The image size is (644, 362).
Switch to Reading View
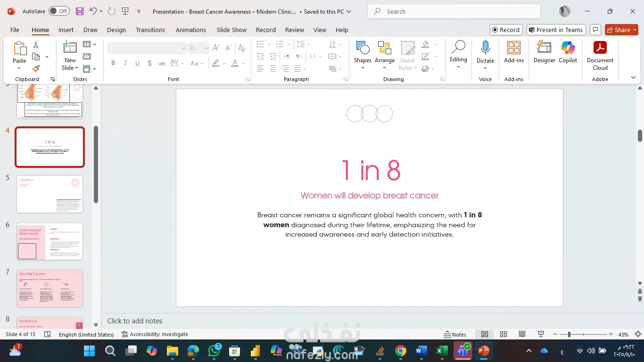(522, 334)
